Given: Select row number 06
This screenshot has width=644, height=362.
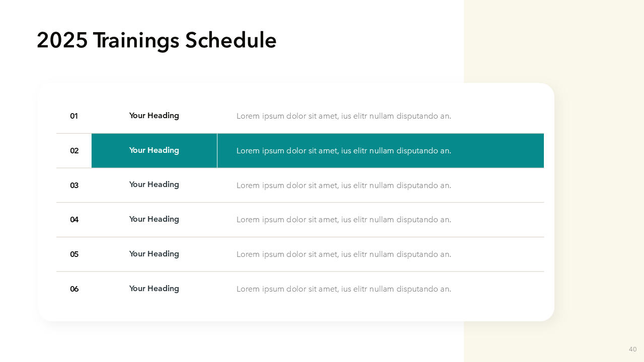Looking at the screenshot, I should click(74, 289).
